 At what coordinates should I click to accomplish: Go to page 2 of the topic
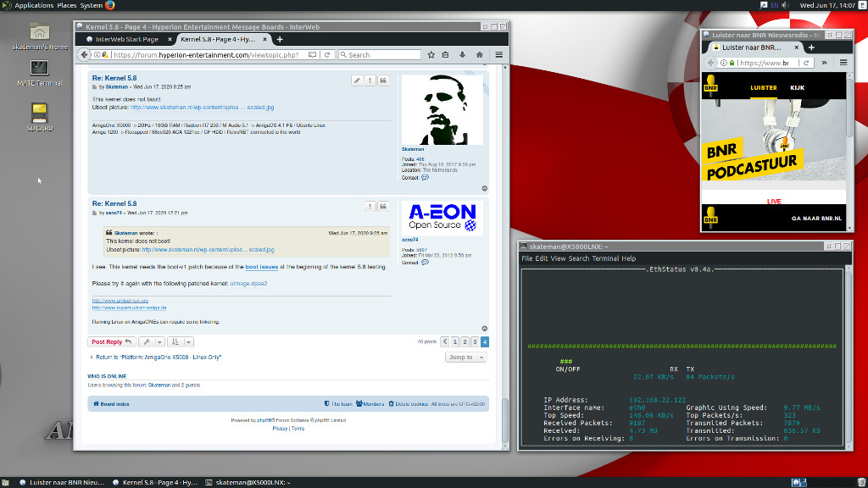pos(465,342)
